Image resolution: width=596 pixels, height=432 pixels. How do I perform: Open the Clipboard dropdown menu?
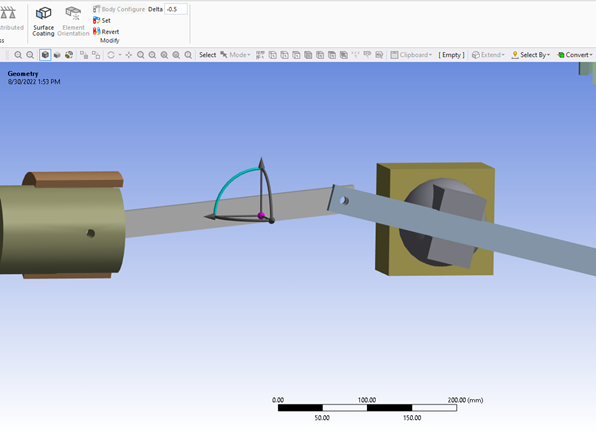pos(411,55)
